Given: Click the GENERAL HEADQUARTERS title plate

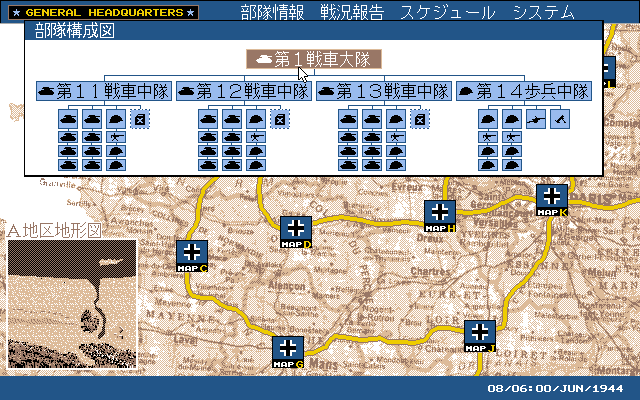Looking at the screenshot, I should (x=104, y=12).
